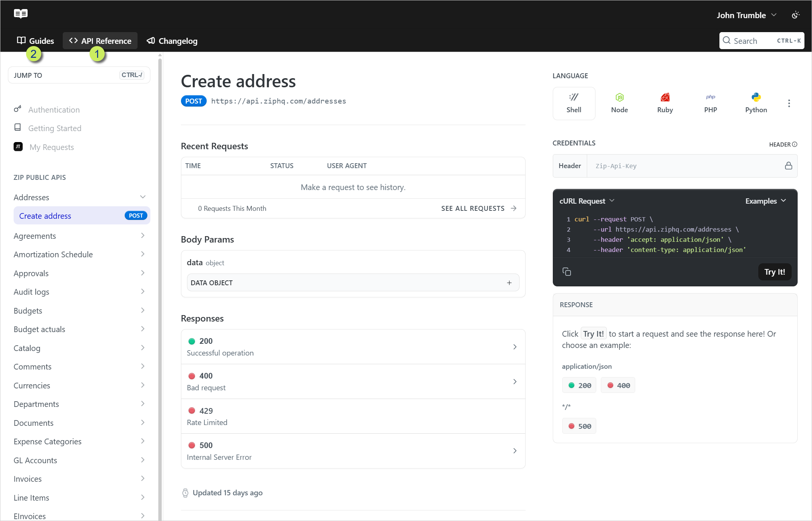812x521 pixels.
Task: Select the Node language icon
Action: coord(620,103)
